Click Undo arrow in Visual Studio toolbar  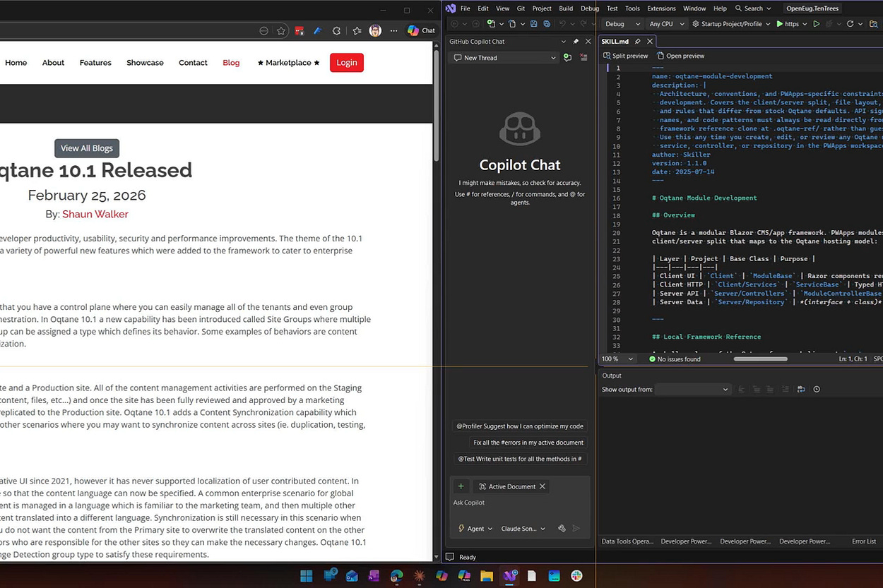click(562, 24)
